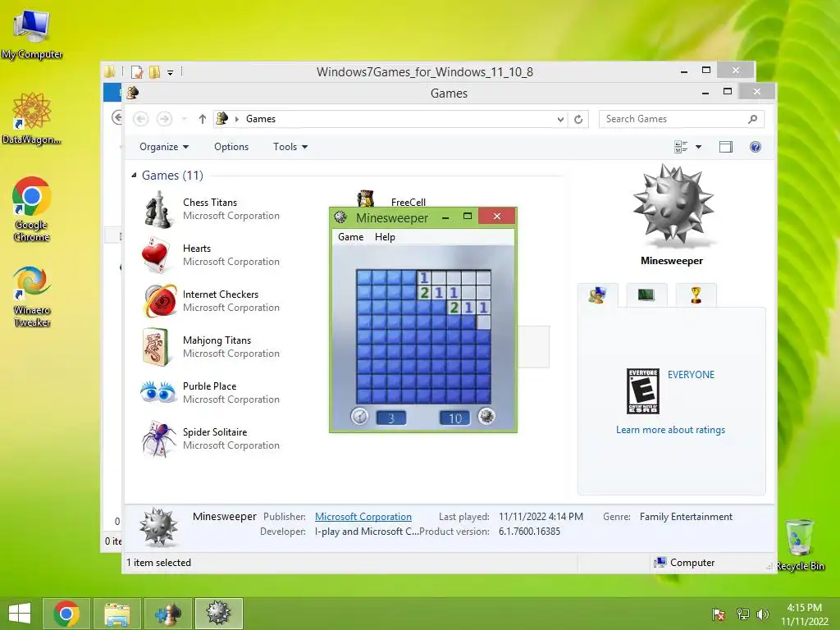This screenshot has width=840, height=630.
Task: Open the ratings tab in preview pane
Action: pyautogui.click(x=597, y=295)
